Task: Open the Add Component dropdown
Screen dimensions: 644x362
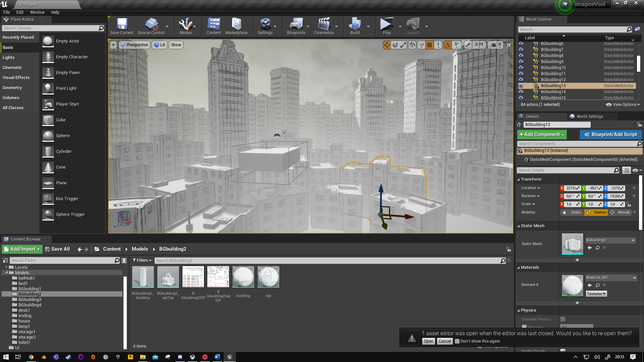Action: tap(542, 134)
